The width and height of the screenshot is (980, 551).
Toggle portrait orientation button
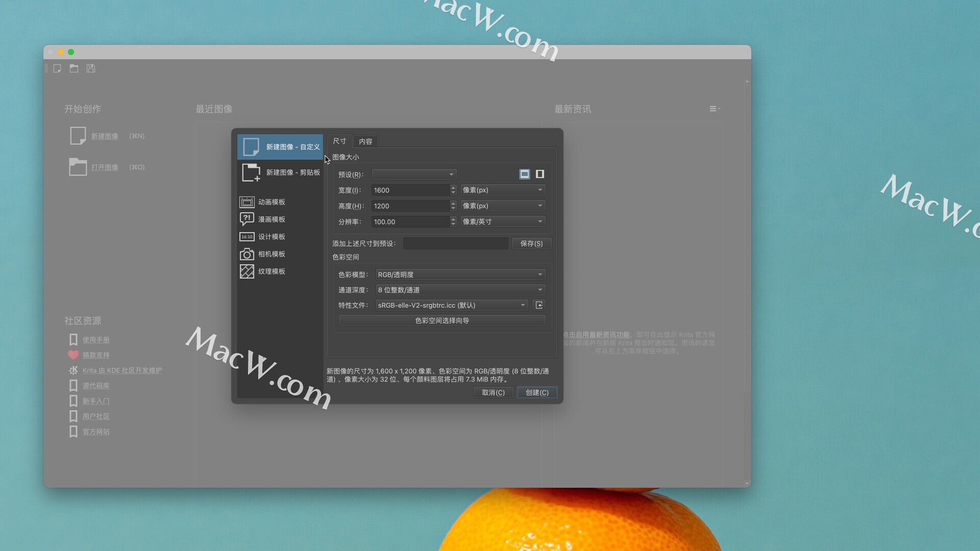(540, 174)
